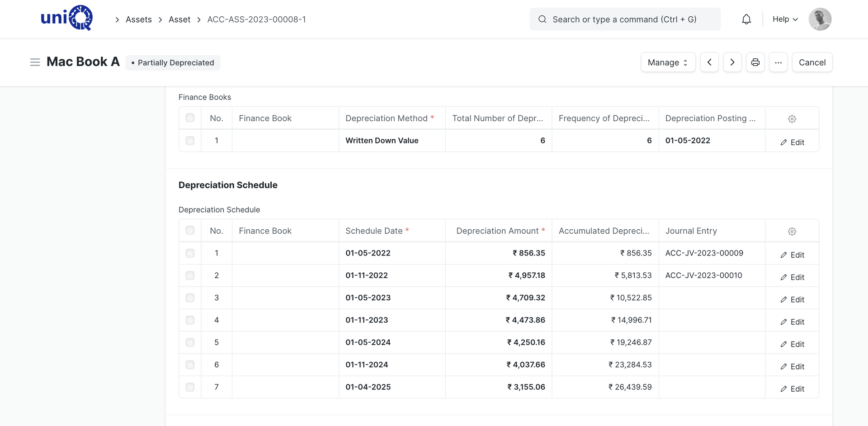Click depreciation amount ₹ 4,709.32
This screenshot has width=868, height=426.
tap(525, 298)
